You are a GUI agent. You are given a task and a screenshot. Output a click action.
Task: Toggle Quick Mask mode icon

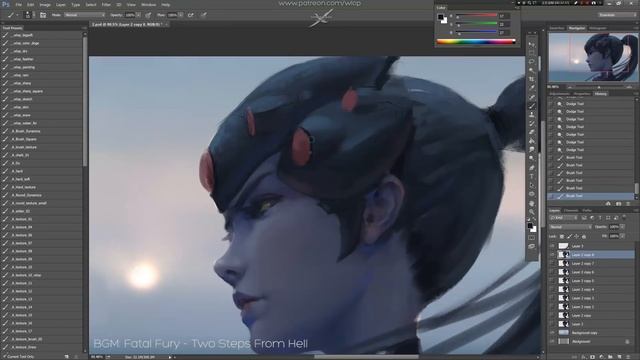(x=531, y=238)
